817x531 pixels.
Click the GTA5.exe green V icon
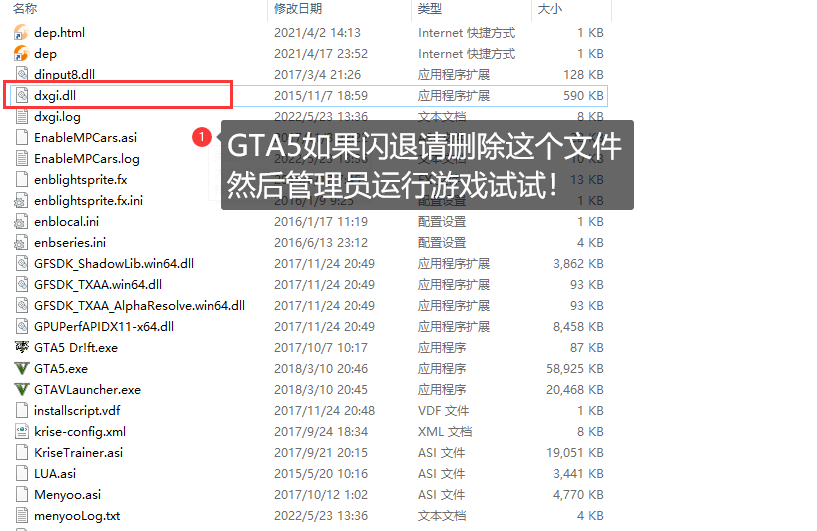(x=21, y=368)
